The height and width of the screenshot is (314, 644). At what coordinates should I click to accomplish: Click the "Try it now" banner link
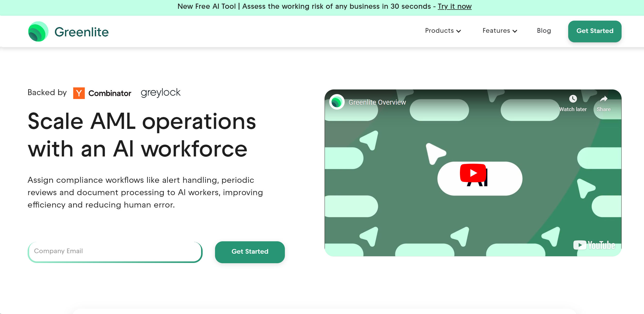click(455, 6)
